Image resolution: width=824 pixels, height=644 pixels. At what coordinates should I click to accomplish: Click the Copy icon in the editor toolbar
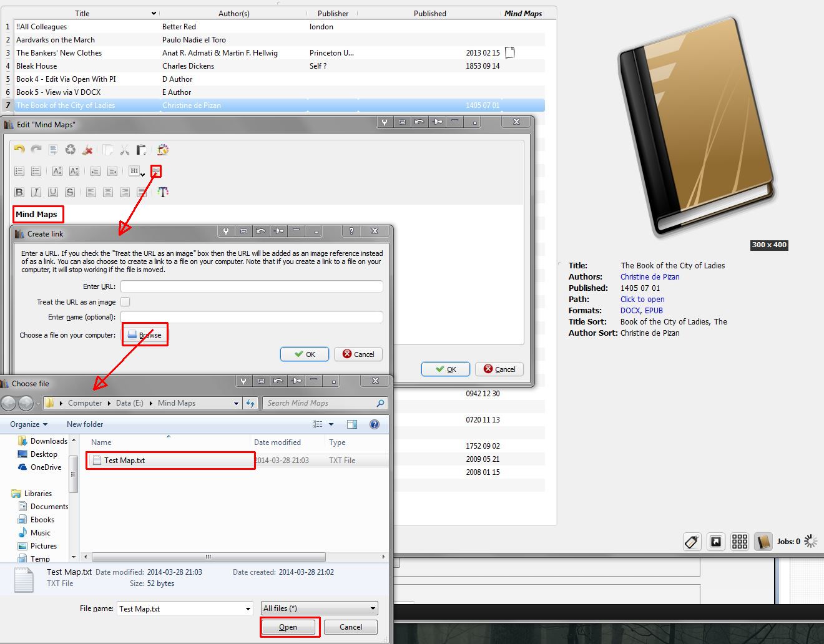point(108,150)
